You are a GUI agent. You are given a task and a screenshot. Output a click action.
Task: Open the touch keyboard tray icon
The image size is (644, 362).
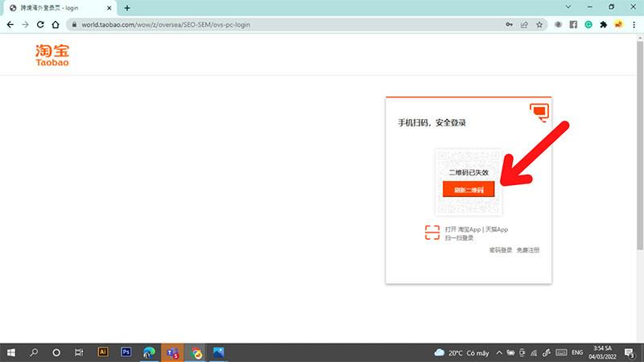coord(561,352)
